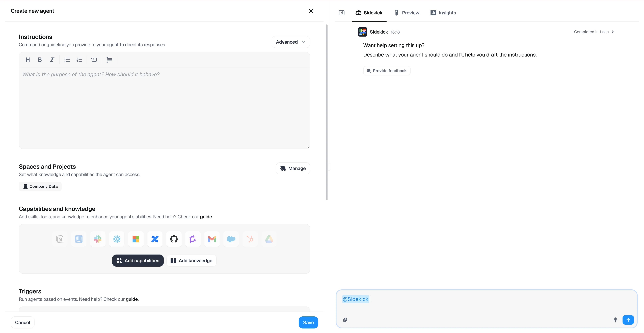Switch to the Insights tab
Viewport: 644px width, 333px height.
pos(443,13)
